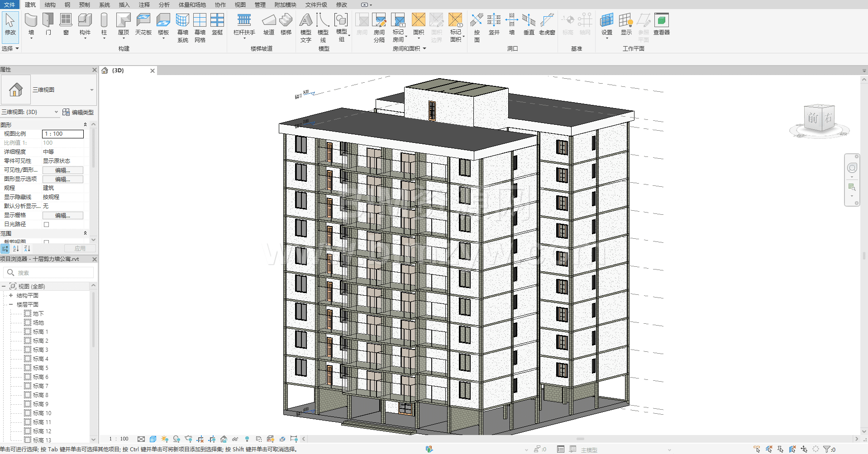
Task: Select the 栏杆扶手 (Railing) tool
Action: pos(244,24)
